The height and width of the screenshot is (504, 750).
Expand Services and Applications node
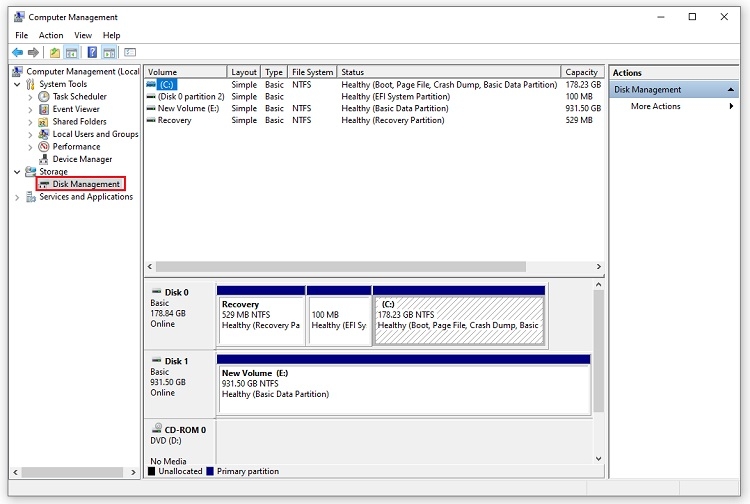click(x=17, y=197)
